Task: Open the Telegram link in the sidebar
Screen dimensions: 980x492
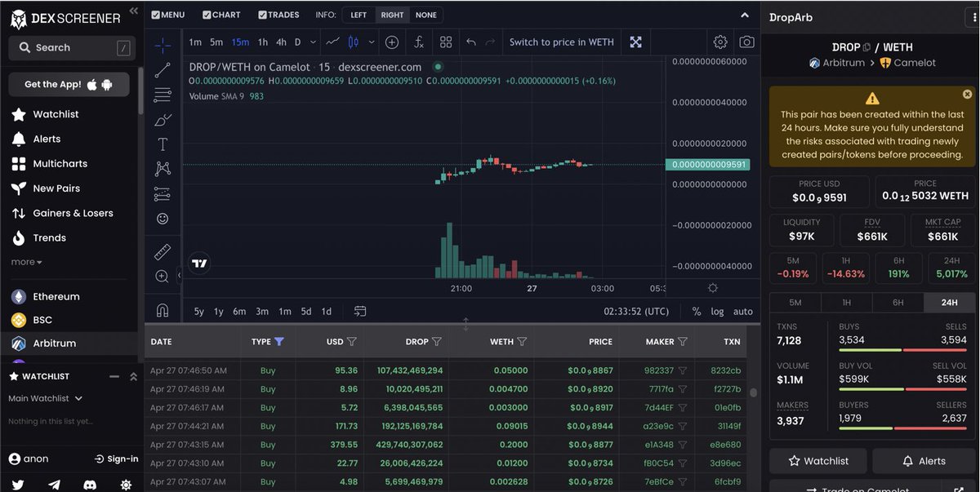Action: [x=54, y=484]
